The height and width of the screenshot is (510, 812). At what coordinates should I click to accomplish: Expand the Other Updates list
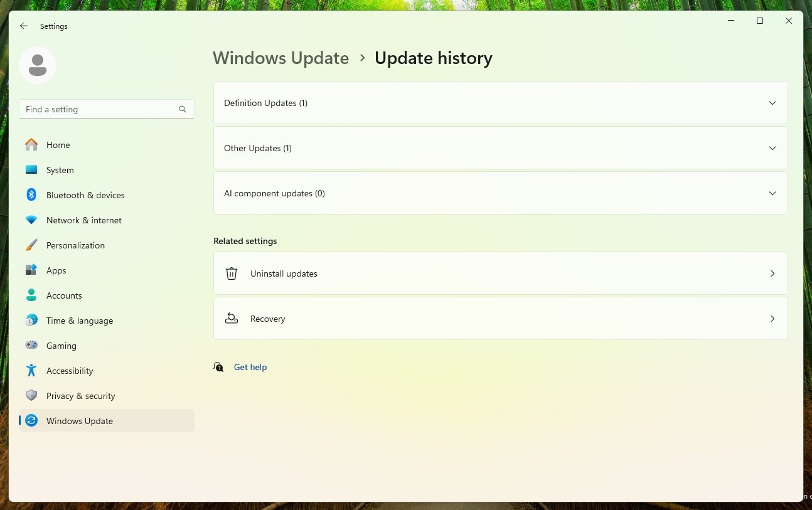772,148
